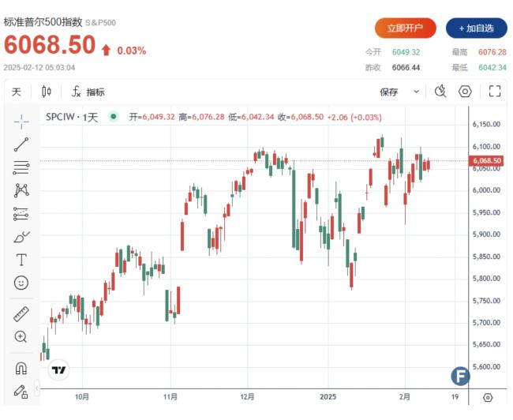This screenshot has height=420, width=513.
Task: Click the 立即开户 orange button
Action: pyautogui.click(x=406, y=28)
